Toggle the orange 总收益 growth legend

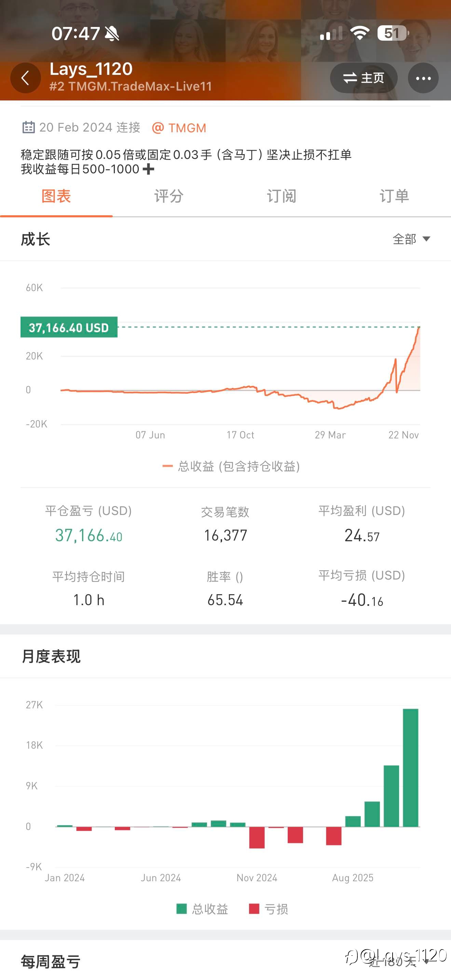(x=231, y=466)
